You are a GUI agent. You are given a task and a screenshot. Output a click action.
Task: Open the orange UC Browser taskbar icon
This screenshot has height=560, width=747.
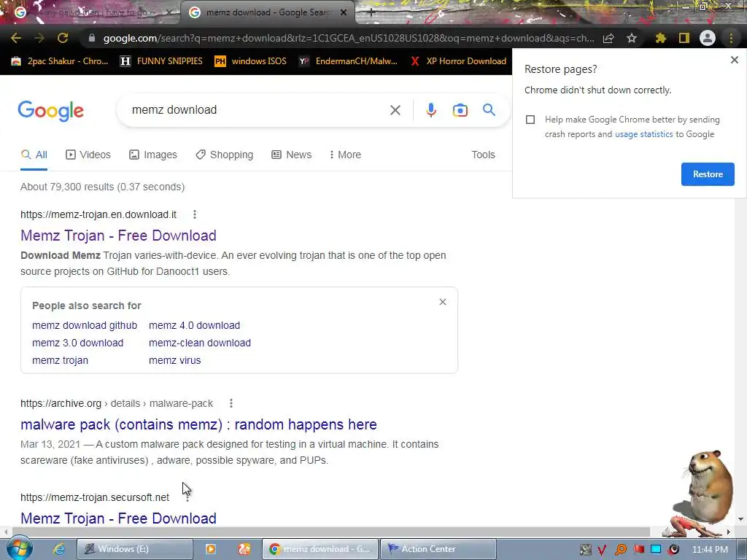point(244,549)
